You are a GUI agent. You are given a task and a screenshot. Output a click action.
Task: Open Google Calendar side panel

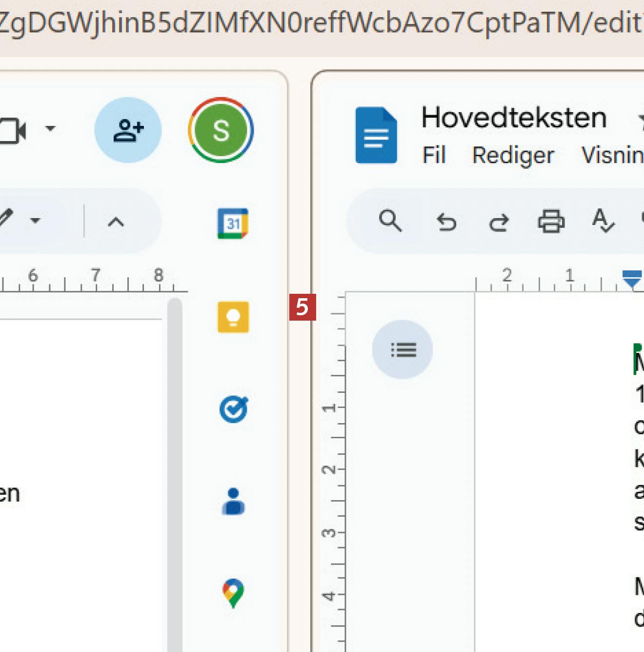[x=233, y=224]
